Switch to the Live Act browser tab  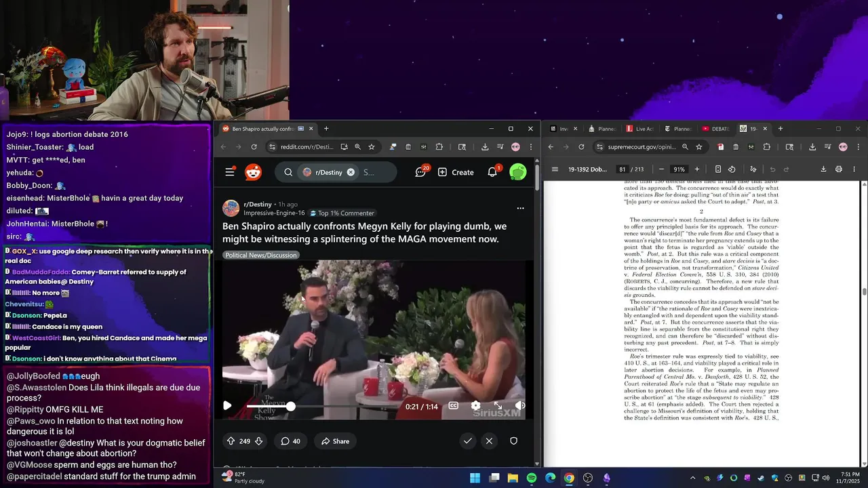click(641, 129)
